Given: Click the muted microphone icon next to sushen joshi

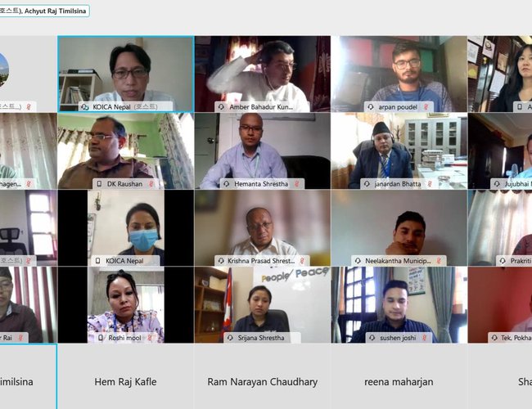Looking at the screenshot, I should [424, 338].
